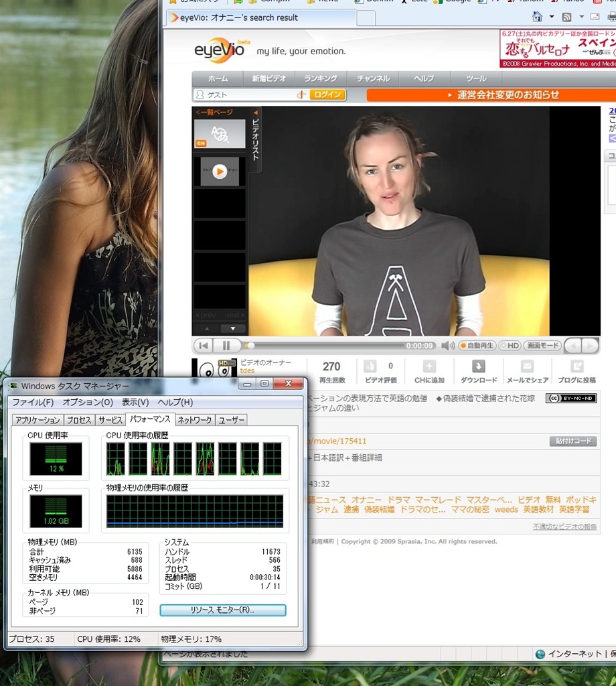Open 運営会社変更のお知らせ banner
The width and height of the screenshot is (616, 686).
coord(491,95)
